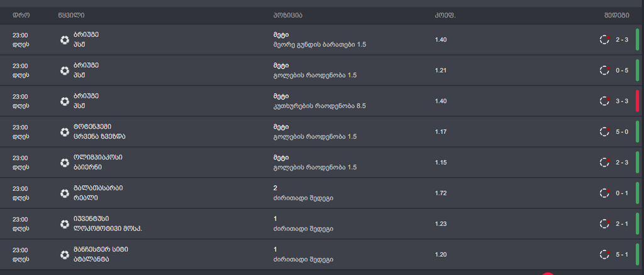
Task: Click the live tracker icon beside score 0 - 5
Action: pyautogui.click(x=604, y=70)
